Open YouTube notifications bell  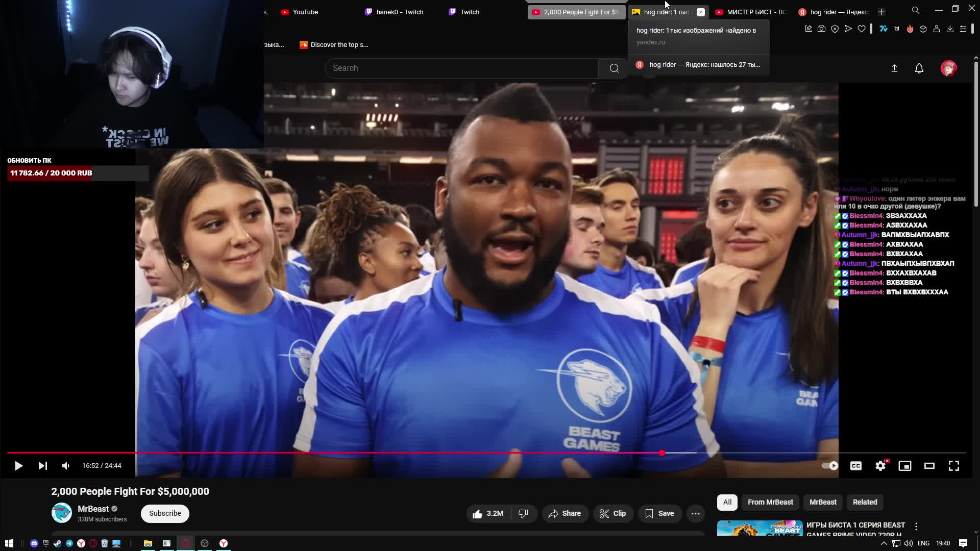[x=919, y=68]
